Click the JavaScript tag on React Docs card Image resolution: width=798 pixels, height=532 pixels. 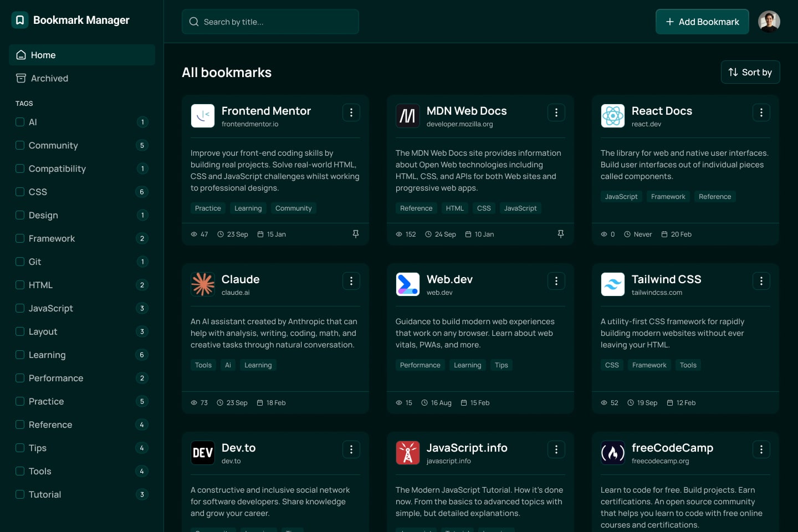621,197
